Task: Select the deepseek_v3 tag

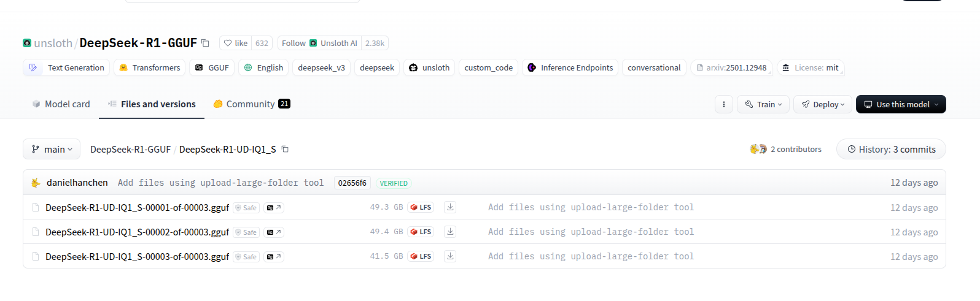Action: pos(321,67)
